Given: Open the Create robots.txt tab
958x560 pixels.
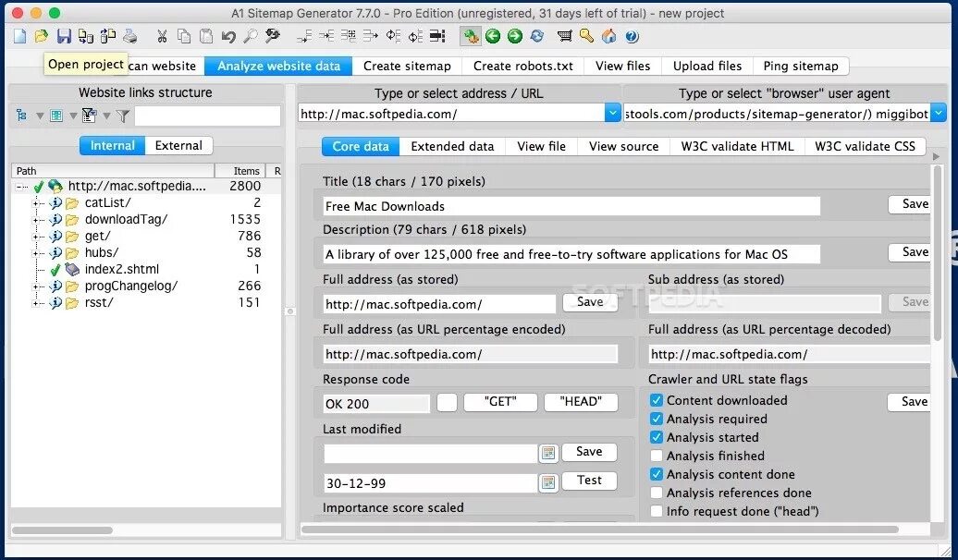Looking at the screenshot, I should tap(523, 66).
